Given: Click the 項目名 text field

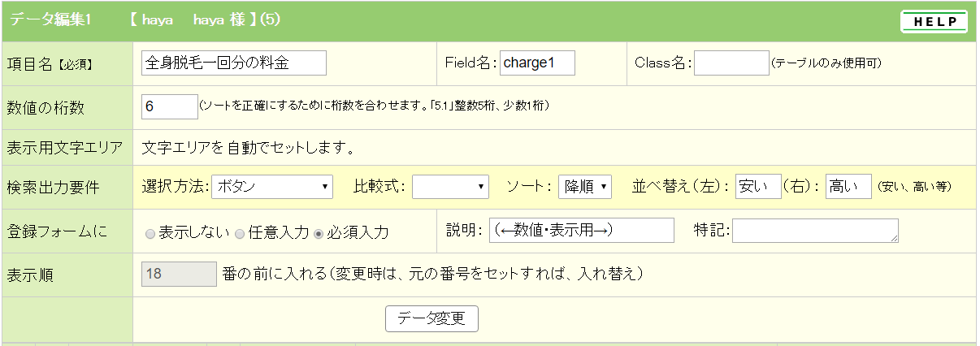Looking at the screenshot, I should click(233, 63).
